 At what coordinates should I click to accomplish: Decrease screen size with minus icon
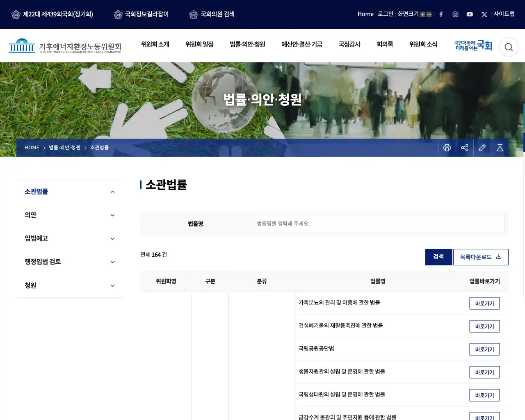point(429,14)
